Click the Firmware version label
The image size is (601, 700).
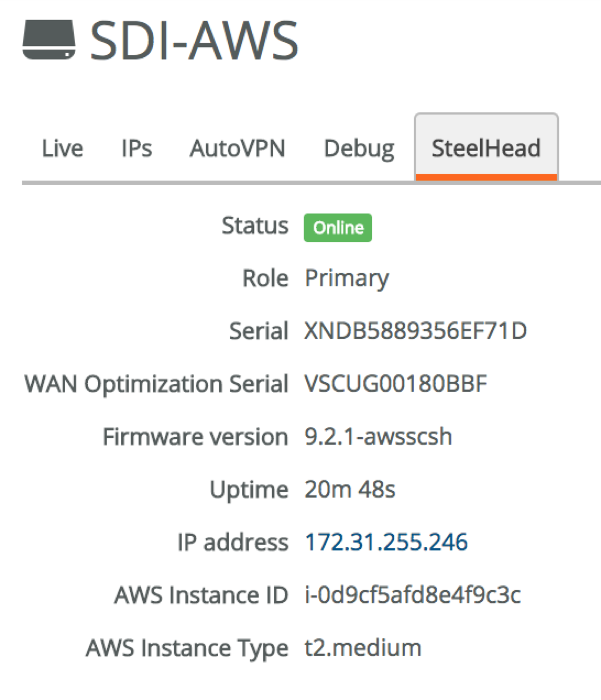click(195, 437)
